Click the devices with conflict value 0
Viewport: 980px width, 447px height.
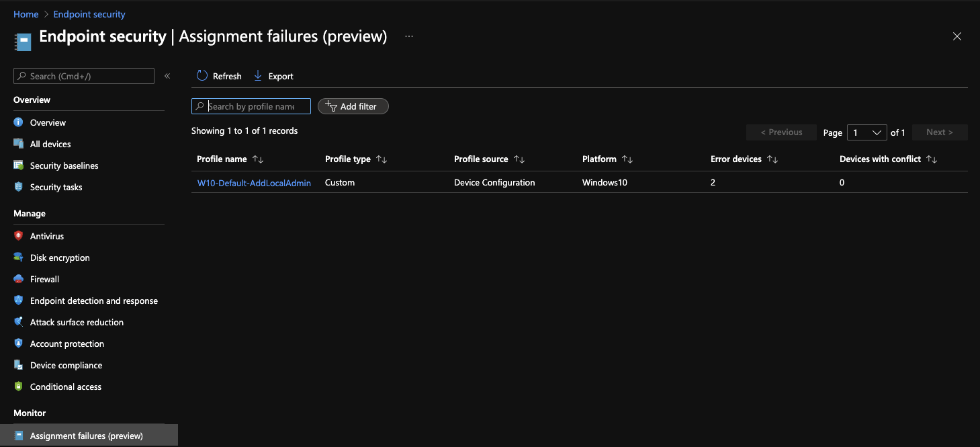tap(842, 182)
